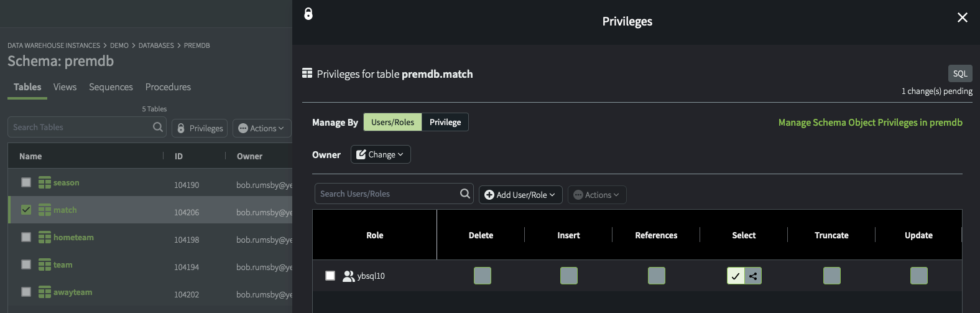This screenshot has height=313, width=980.
Task: Close the Privileges panel with X
Action: (962, 17)
